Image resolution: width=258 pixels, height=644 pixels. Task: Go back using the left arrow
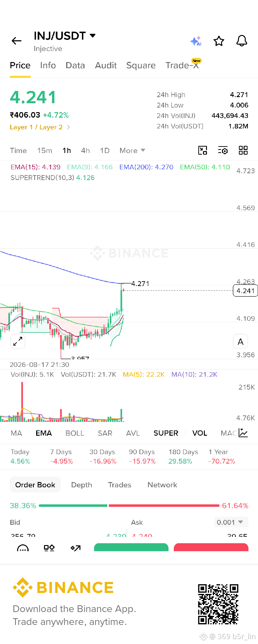tap(17, 41)
